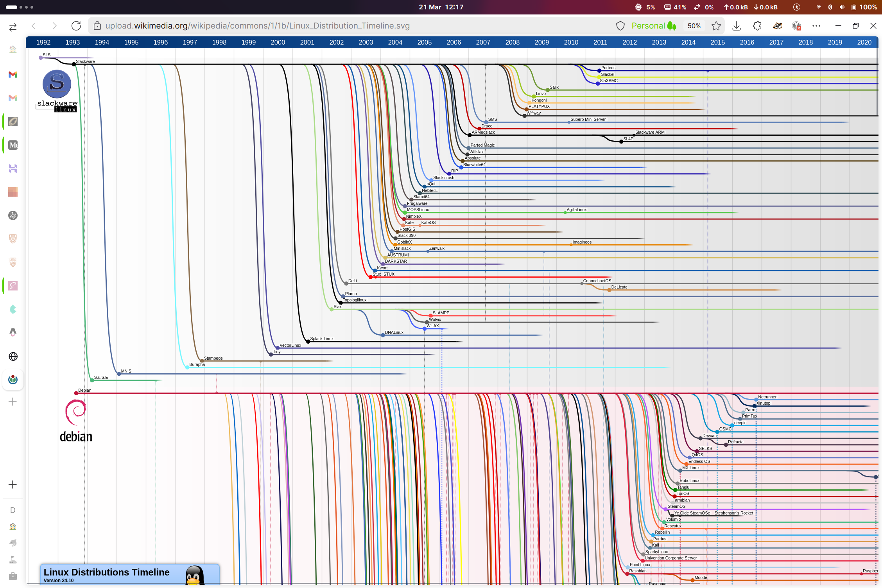The image size is (882, 588).
Task: Switch to the pink S-logo tab
Action: pos(13,286)
